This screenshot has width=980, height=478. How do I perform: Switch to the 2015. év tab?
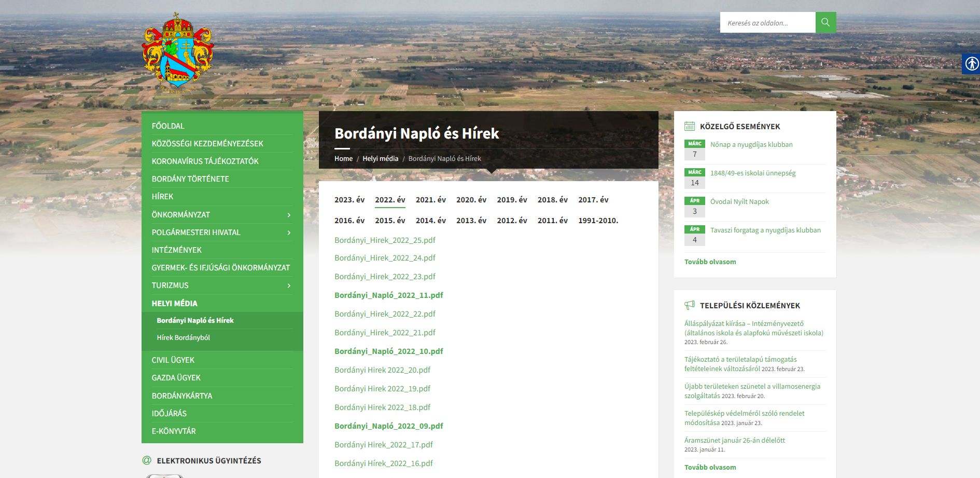390,221
